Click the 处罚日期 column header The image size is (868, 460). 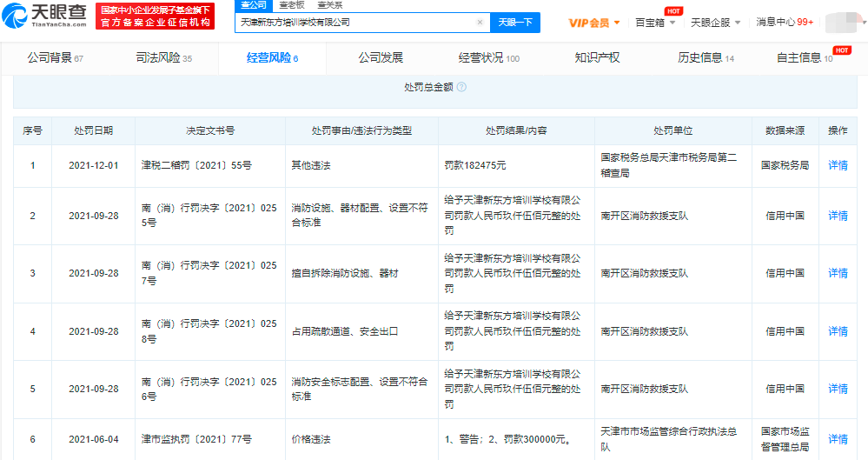[x=94, y=130]
